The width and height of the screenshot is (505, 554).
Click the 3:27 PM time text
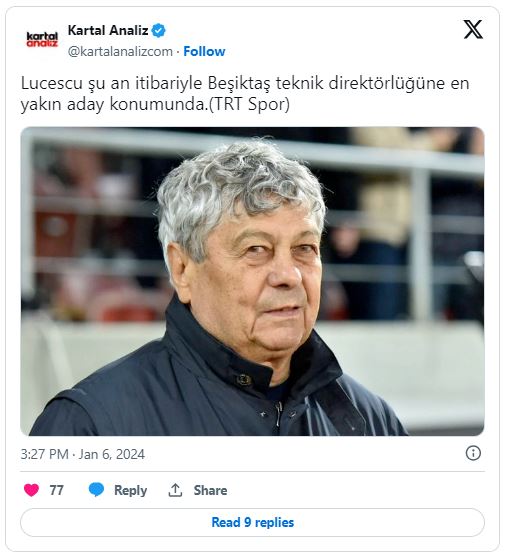tap(45, 454)
